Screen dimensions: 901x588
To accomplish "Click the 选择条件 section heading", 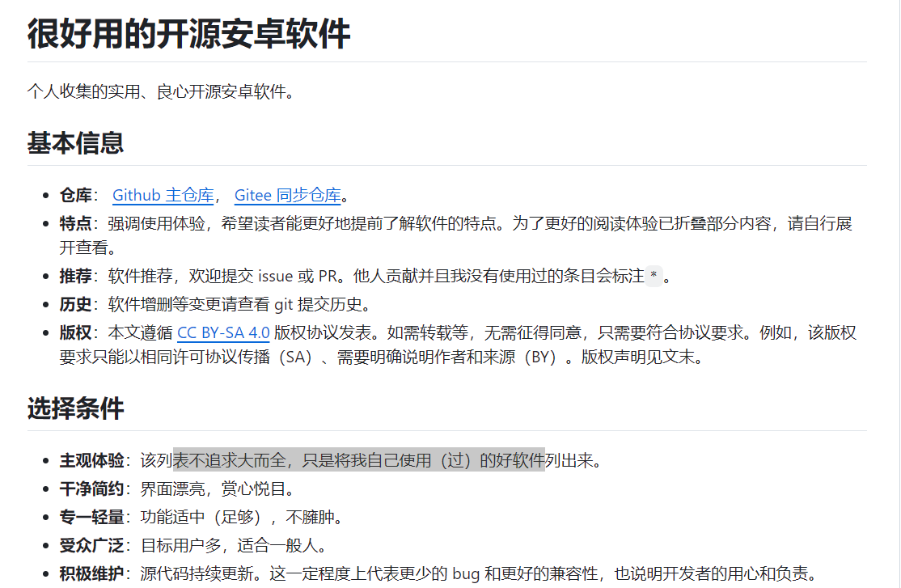I will point(75,408).
